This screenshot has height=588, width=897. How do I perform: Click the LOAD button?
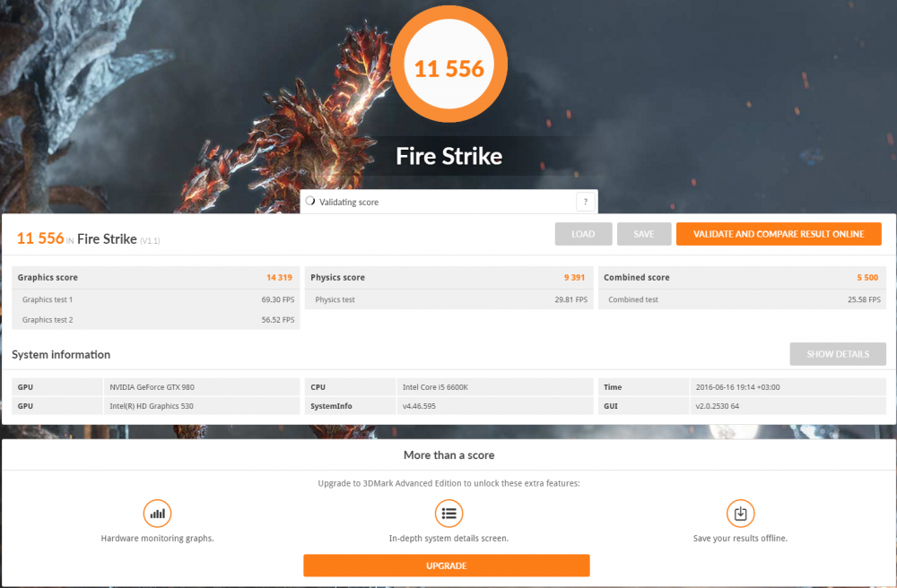[583, 234]
